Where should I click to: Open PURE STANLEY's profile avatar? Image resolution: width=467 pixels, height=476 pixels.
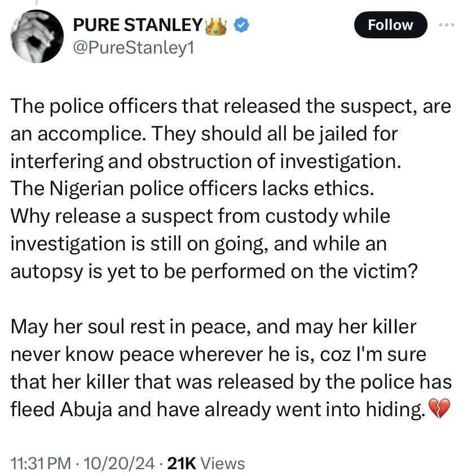point(36,35)
